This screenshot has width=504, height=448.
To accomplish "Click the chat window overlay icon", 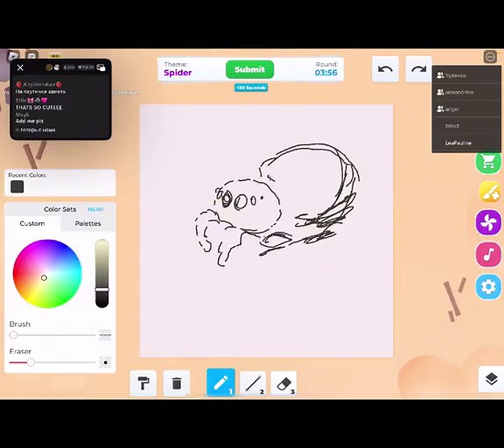I will 101,67.
